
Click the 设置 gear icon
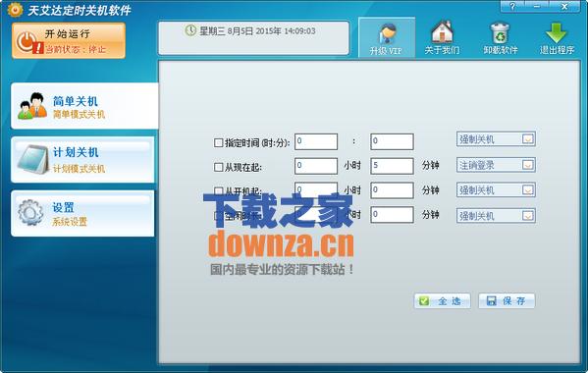30,213
